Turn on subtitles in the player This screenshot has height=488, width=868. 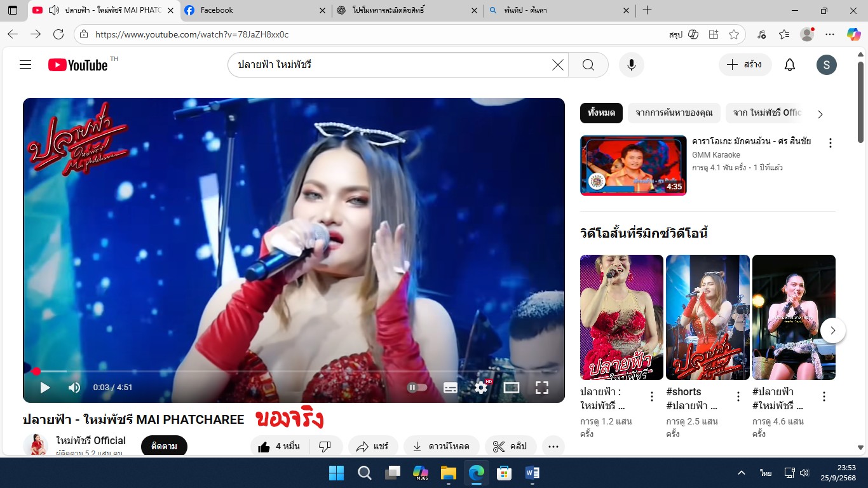[451, 387]
